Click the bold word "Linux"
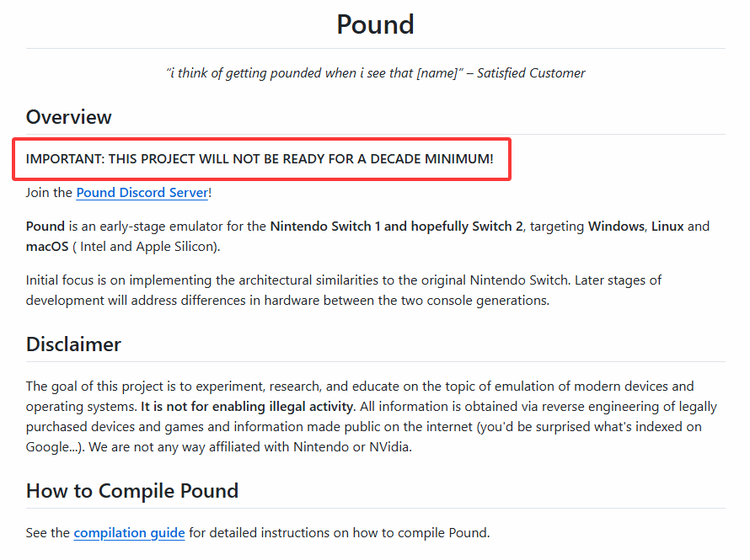The image size is (750, 560). point(667,227)
